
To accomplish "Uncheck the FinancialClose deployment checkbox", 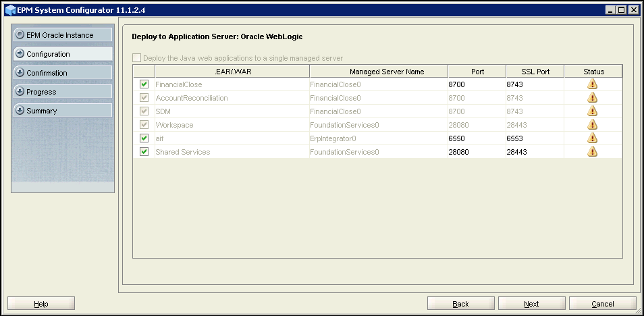I will pos(144,84).
